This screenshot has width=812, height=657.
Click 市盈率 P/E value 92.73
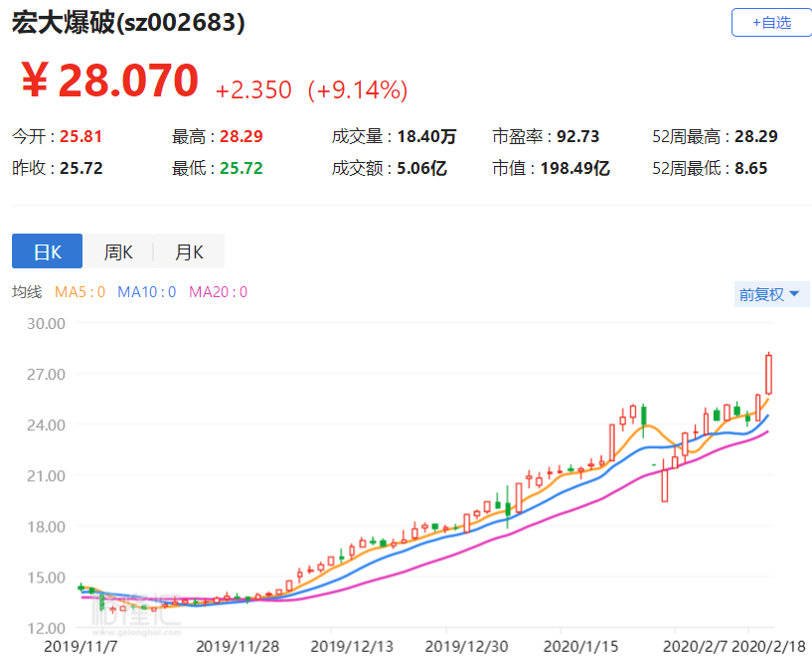577,136
